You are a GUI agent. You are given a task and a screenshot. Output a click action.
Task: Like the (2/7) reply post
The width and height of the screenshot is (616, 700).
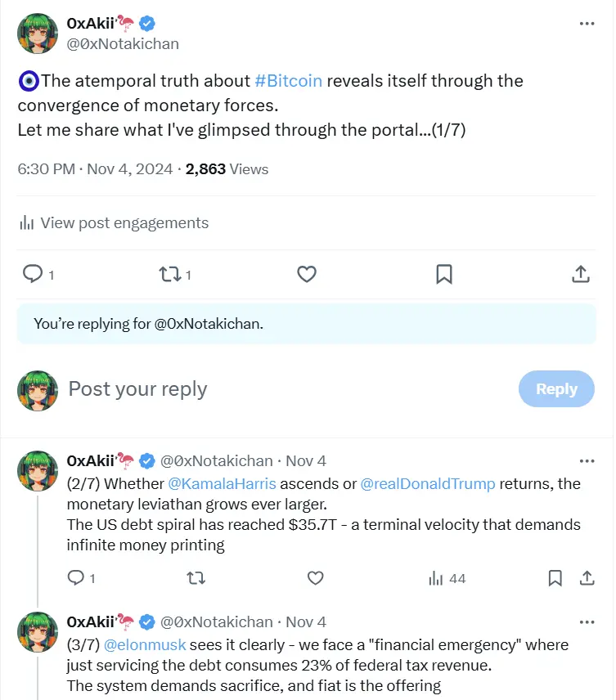coord(315,578)
